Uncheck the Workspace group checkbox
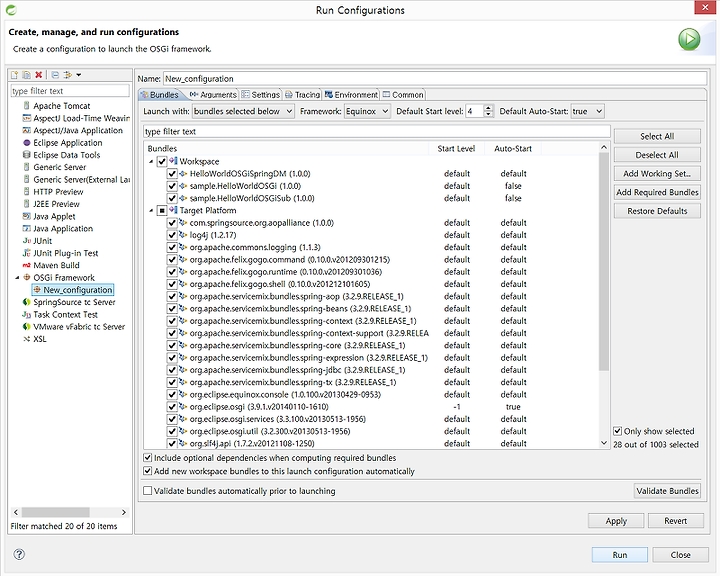Image resolution: width=720 pixels, height=576 pixels. pyautogui.click(x=162, y=161)
